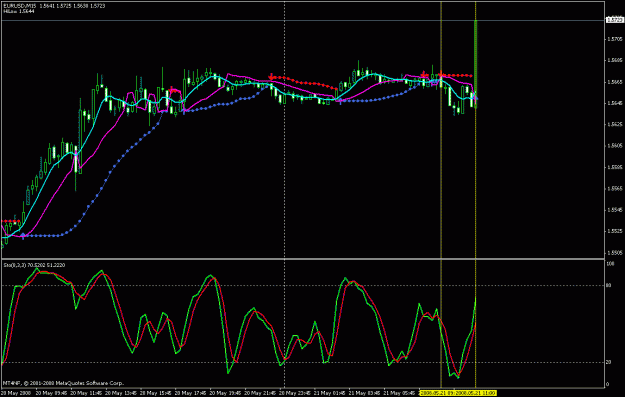The height and width of the screenshot is (397, 625).
Task: Click the 1.5525 price scale label
Action: click(x=614, y=231)
